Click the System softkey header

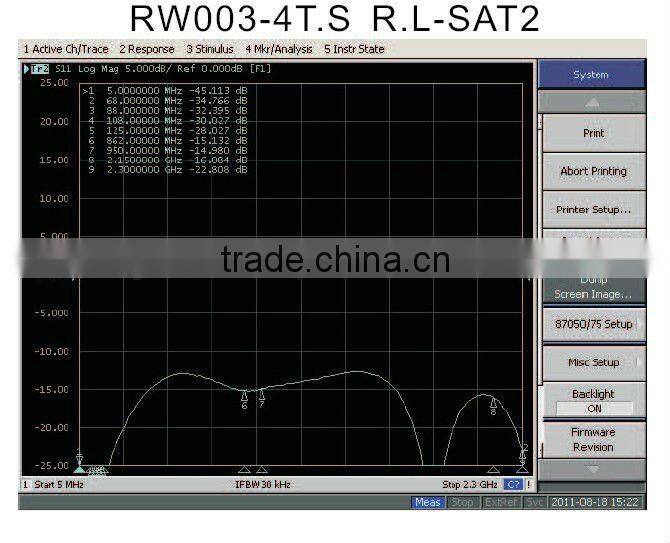click(591, 75)
